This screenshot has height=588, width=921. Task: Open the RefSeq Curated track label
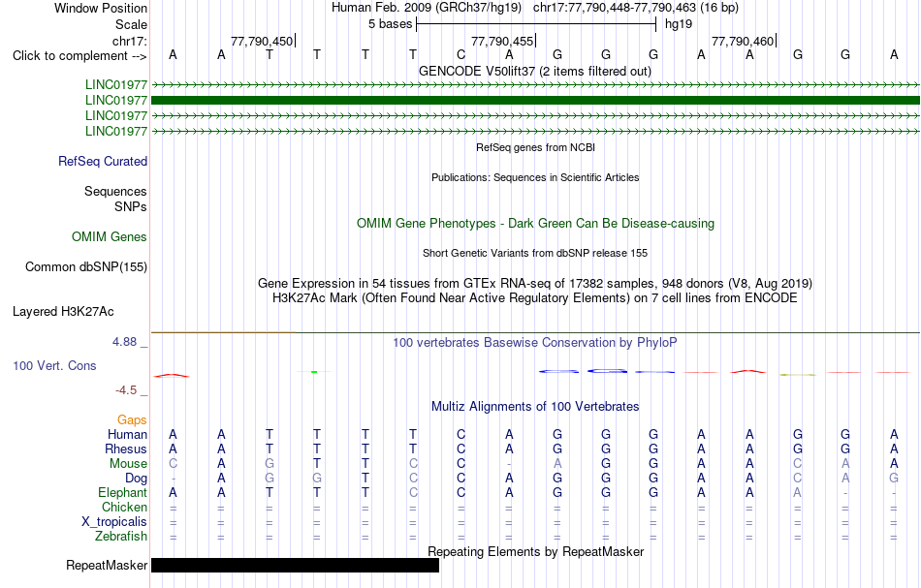[102, 162]
